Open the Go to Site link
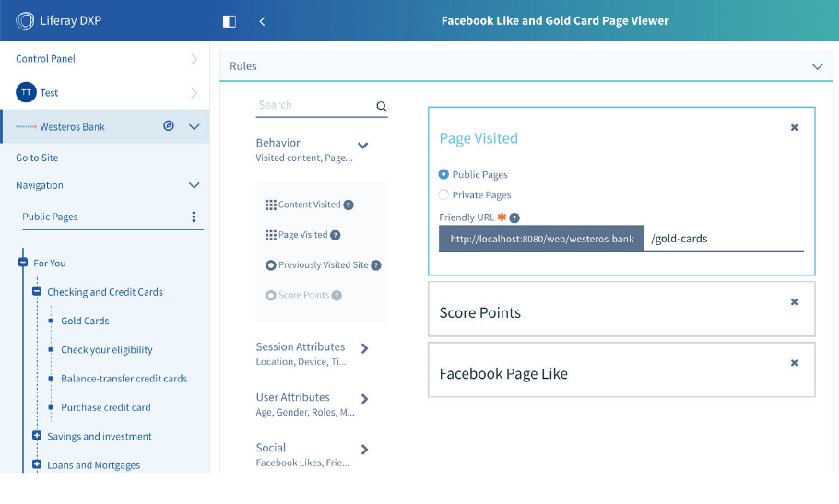839x504 pixels. pyautogui.click(x=37, y=158)
